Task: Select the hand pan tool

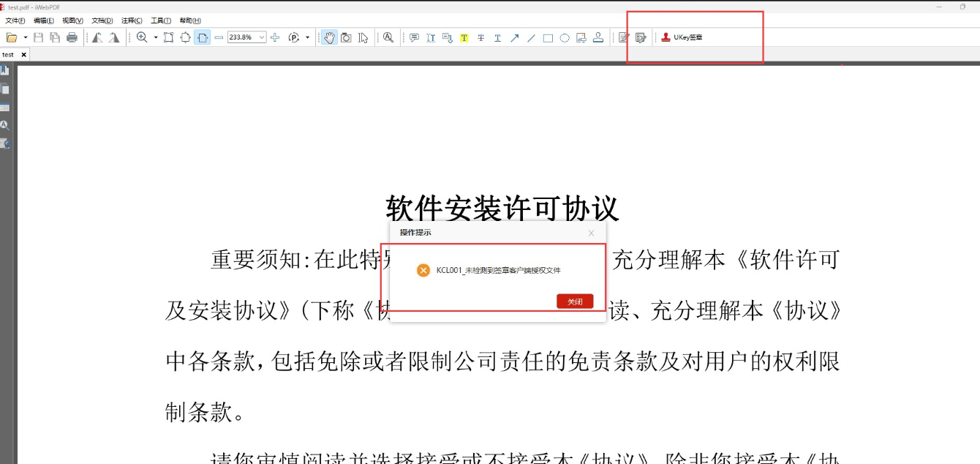Action: (x=330, y=37)
